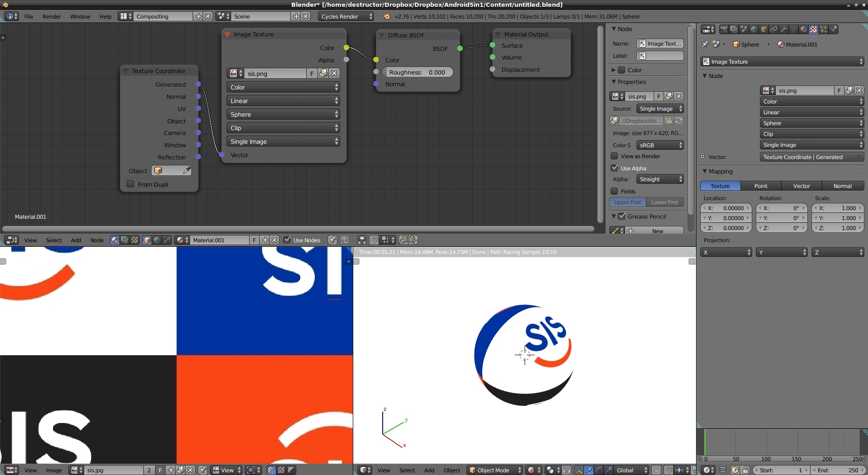Open Cycles Render engine dropdown

[346, 16]
